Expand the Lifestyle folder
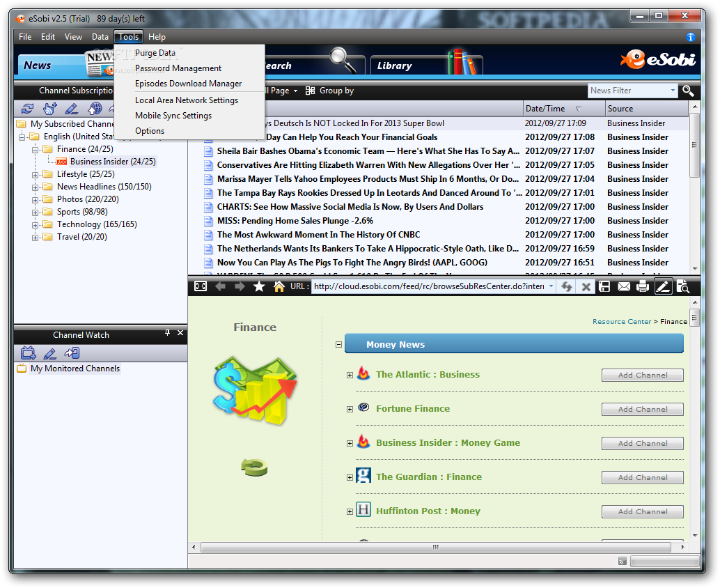 coord(35,175)
